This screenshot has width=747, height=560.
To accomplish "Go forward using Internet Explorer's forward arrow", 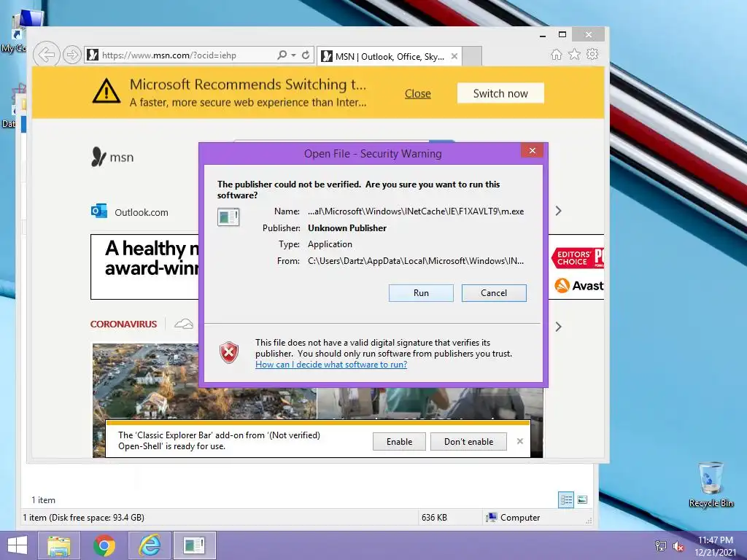I will 71,55.
